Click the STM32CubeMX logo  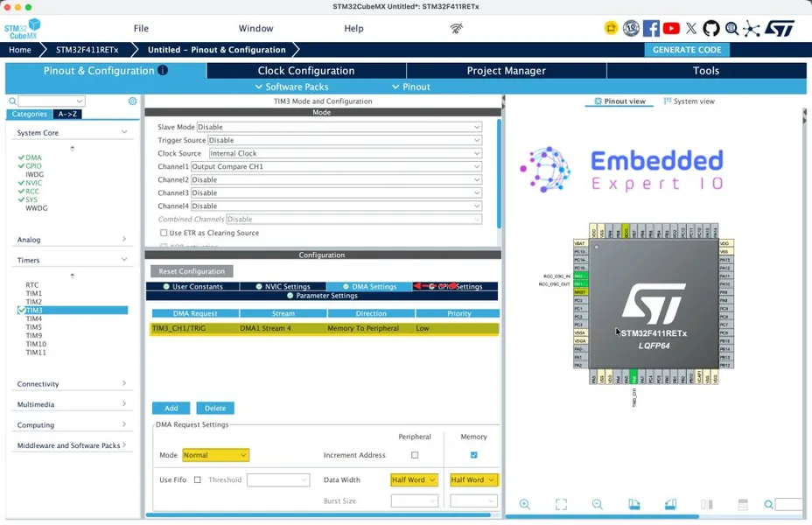pyautogui.click(x=22, y=29)
